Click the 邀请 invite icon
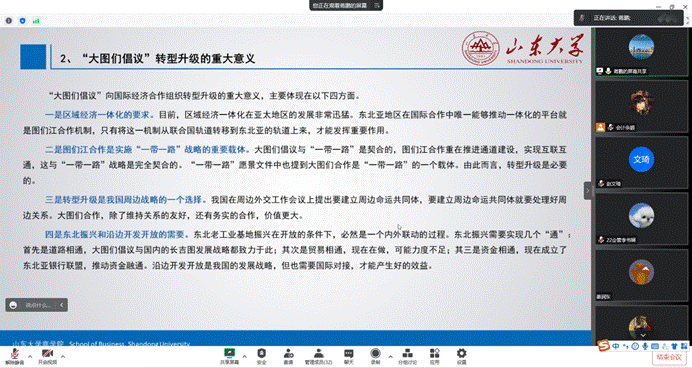This screenshot has width=692, height=368. tap(288, 356)
